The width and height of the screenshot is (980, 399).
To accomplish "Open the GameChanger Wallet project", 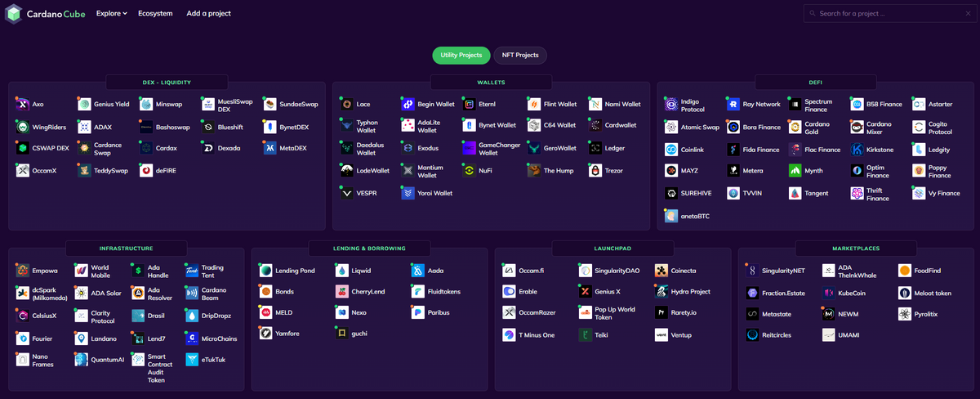I will [493, 149].
